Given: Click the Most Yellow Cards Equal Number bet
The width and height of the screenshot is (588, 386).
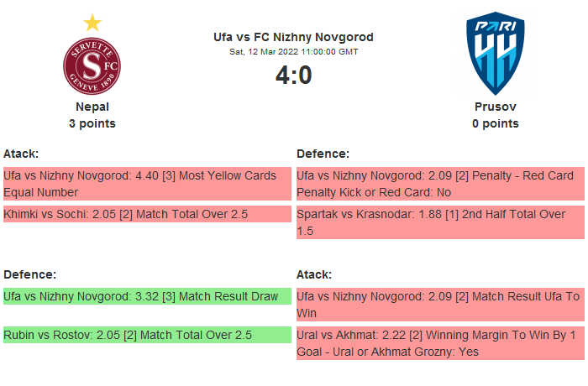Looking at the screenshot, I should click(x=146, y=184).
